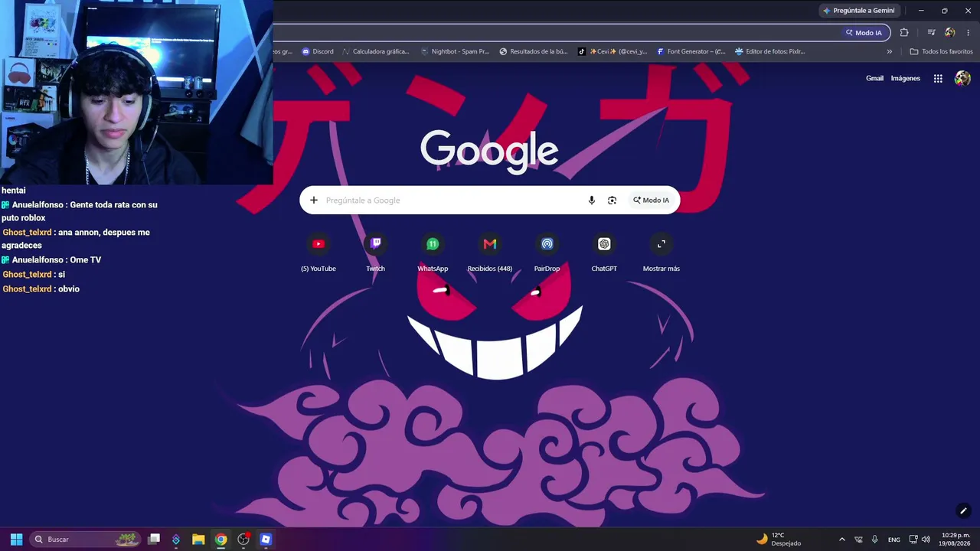Open the weather widget showing 12°C

click(x=779, y=540)
